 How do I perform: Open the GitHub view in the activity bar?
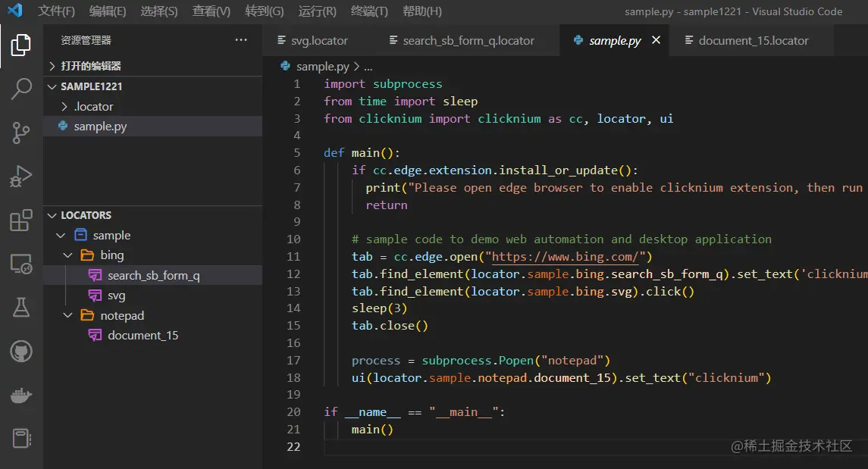click(20, 351)
